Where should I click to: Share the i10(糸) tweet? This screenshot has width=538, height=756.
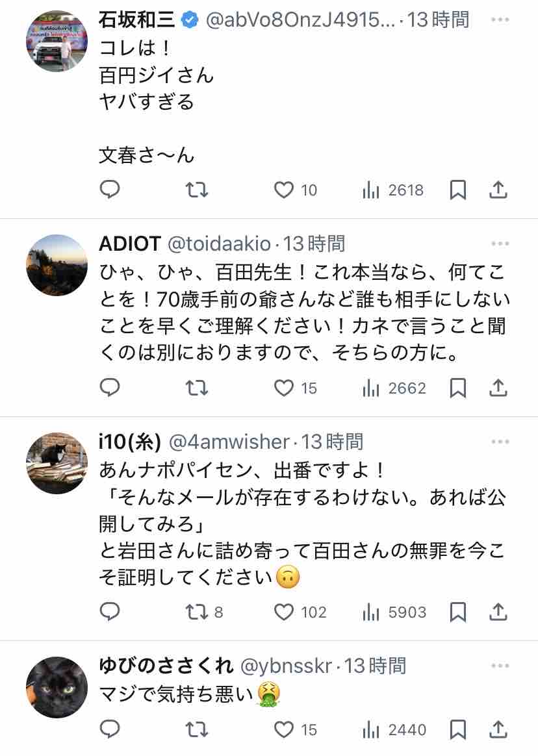[497, 612]
